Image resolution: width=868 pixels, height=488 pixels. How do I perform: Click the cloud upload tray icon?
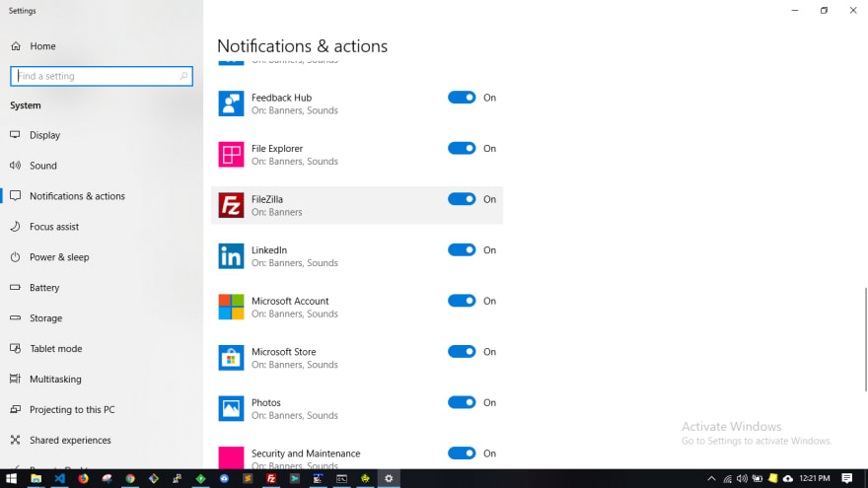(788, 478)
